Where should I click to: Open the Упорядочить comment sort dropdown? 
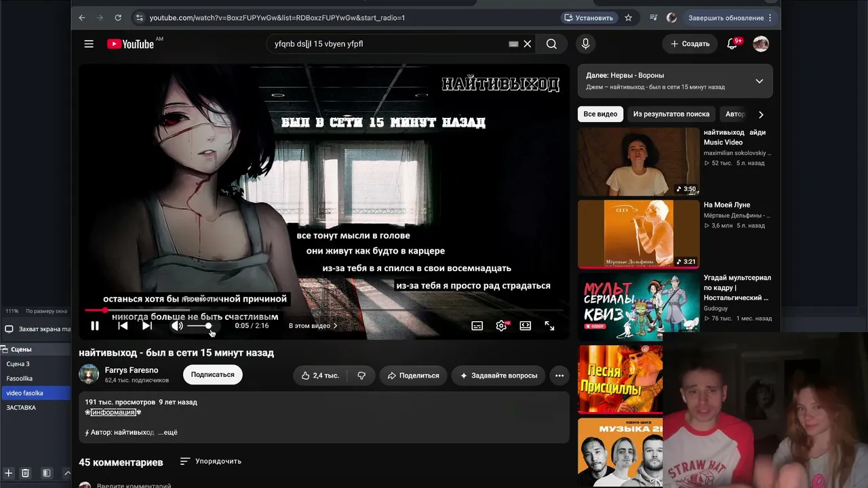point(211,462)
